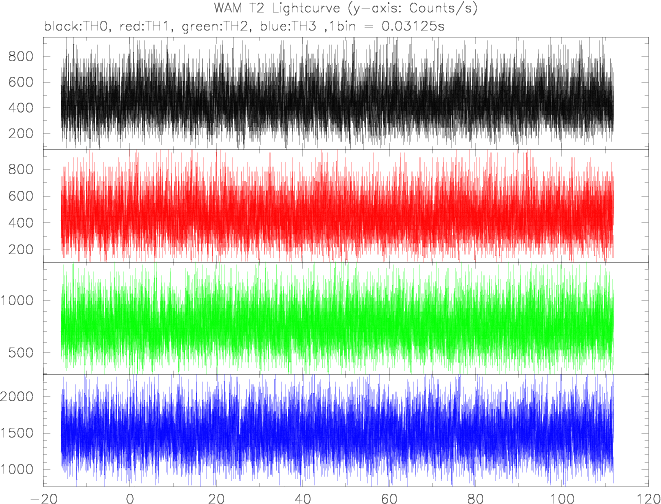
Task: Click the WAM T2 Lightcurve title text
Action: (346, 8)
